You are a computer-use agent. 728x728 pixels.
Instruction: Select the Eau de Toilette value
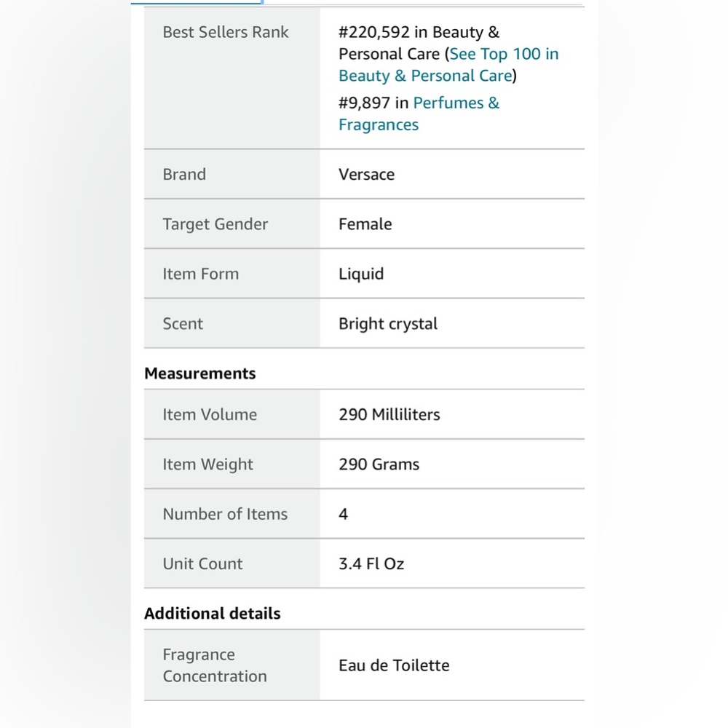394,665
